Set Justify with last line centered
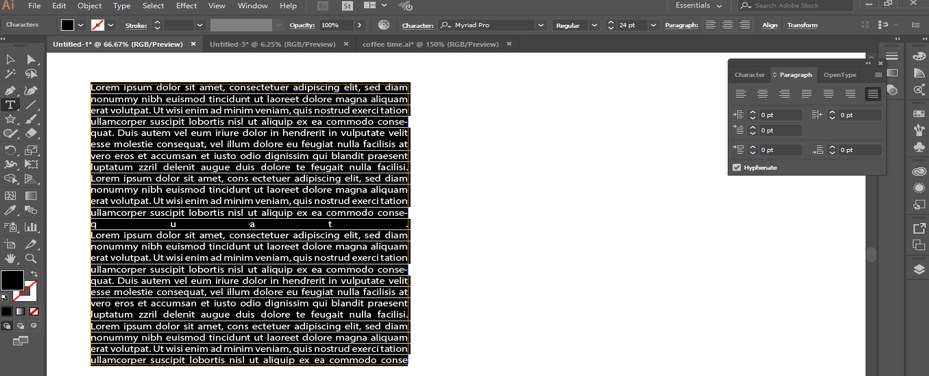 pyautogui.click(x=828, y=94)
